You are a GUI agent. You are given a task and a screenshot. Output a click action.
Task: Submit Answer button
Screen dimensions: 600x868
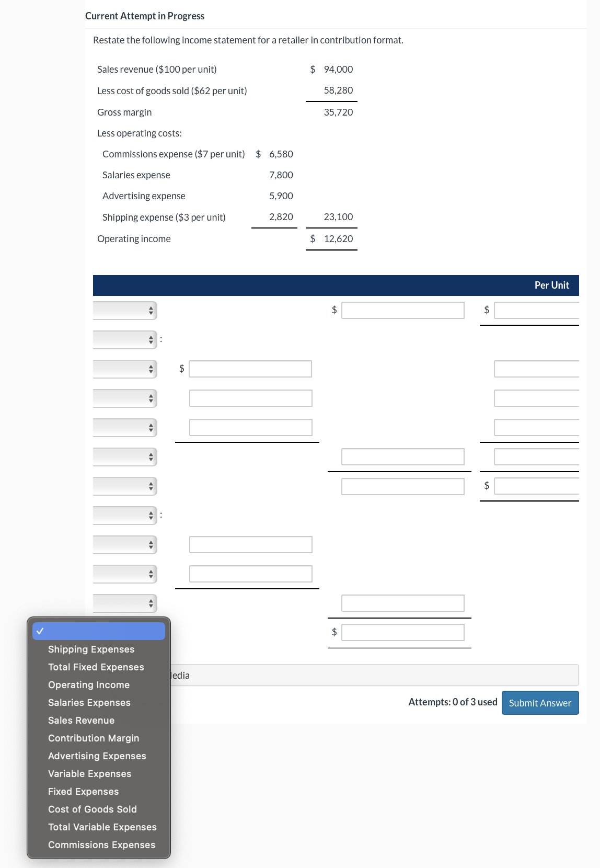pos(540,703)
